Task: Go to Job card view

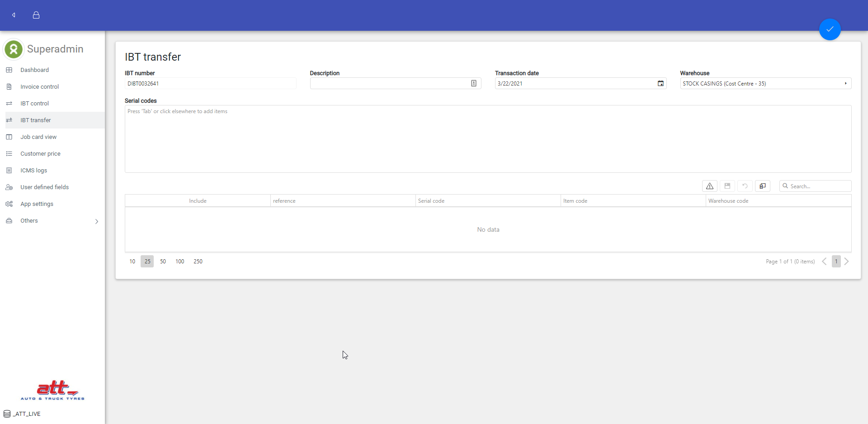Action: click(38, 137)
